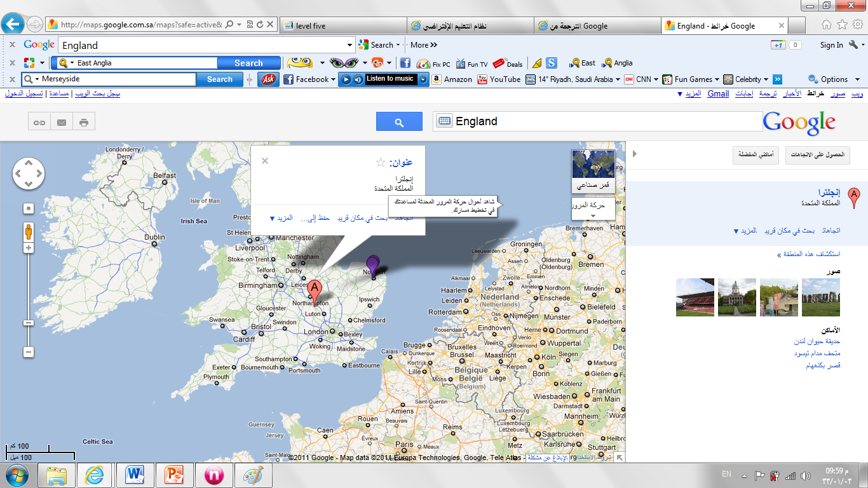The height and width of the screenshot is (488, 868).
Task: Open the Listen to music dropdown
Action: point(423,79)
